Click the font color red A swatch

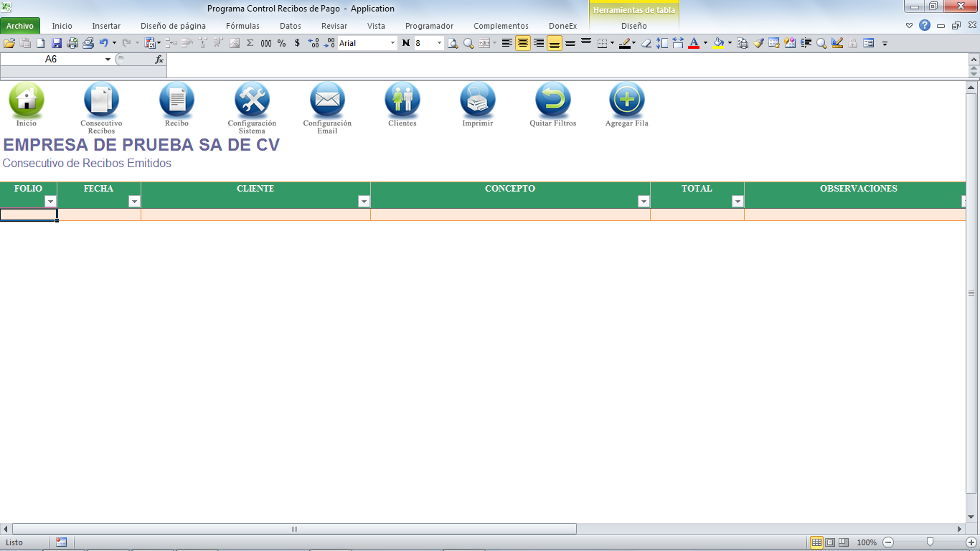pyautogui.click(x=694, y=43)
